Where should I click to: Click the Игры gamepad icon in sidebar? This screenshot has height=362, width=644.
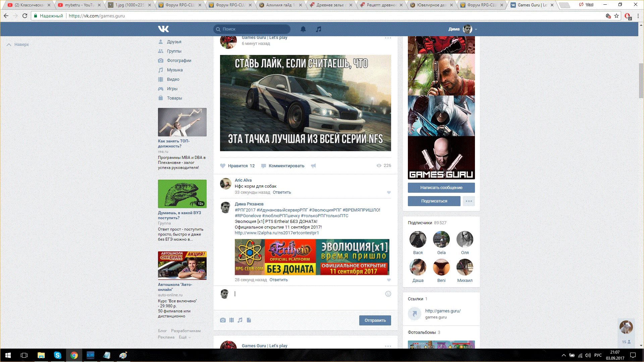(161, 89)
